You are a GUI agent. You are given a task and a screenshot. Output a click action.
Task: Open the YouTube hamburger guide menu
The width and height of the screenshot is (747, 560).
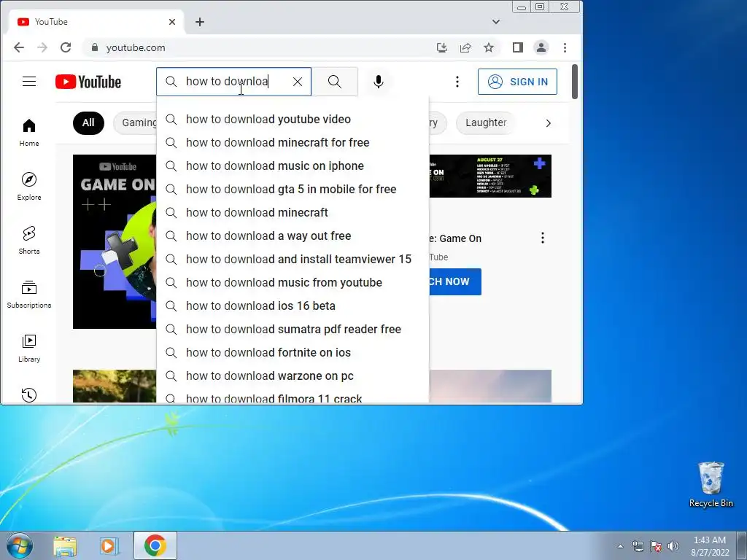pyautogui.click(x=29, y=82)
